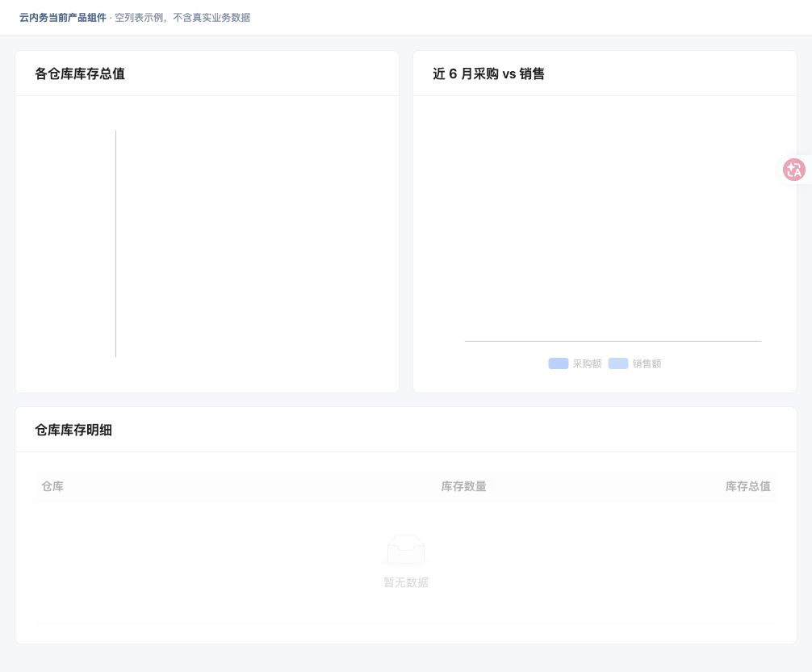Click the 暂无数据 empty-state text

tap(406, 582)
